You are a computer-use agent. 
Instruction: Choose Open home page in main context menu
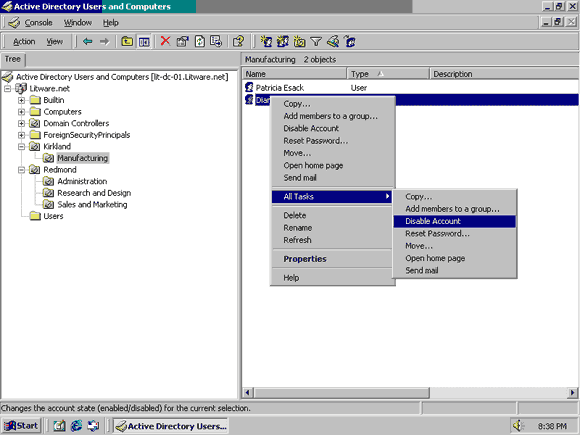coord(333,166)
